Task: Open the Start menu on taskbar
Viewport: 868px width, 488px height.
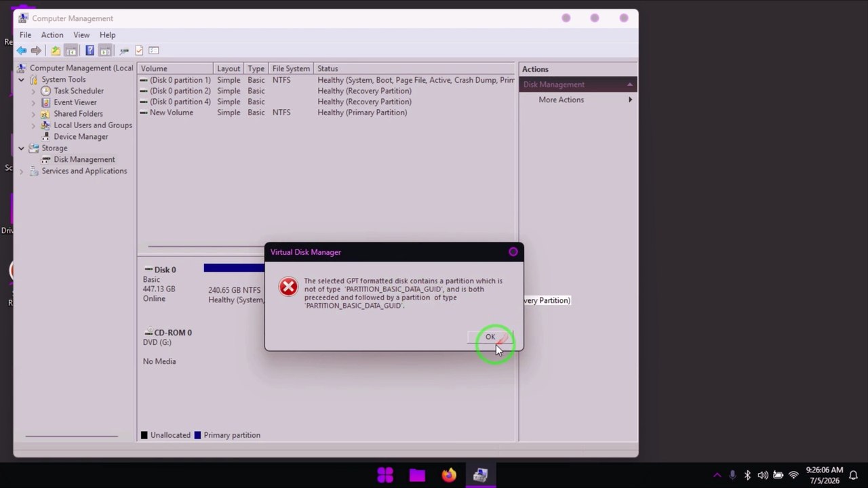Action: pos(385,475)
